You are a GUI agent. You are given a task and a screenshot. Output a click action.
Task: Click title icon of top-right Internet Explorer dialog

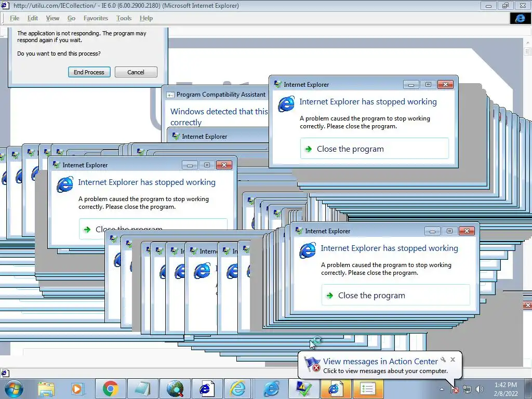[x=277, y=84]
